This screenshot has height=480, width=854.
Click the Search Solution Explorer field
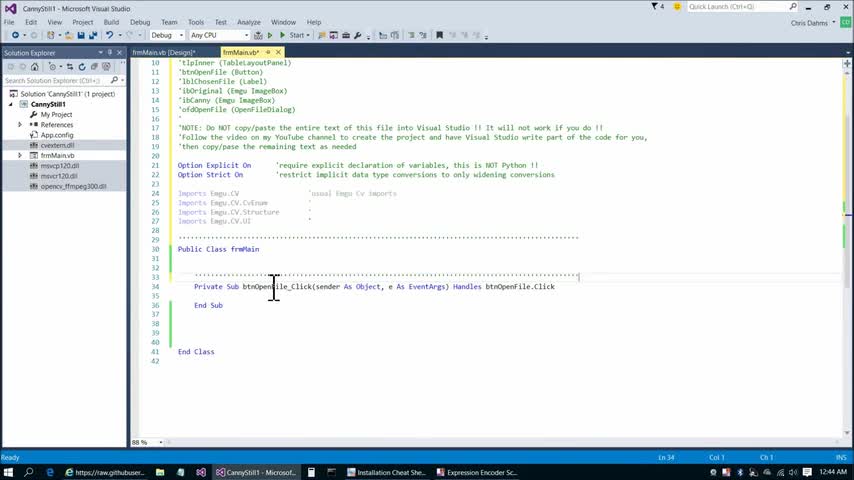point(56,81)
